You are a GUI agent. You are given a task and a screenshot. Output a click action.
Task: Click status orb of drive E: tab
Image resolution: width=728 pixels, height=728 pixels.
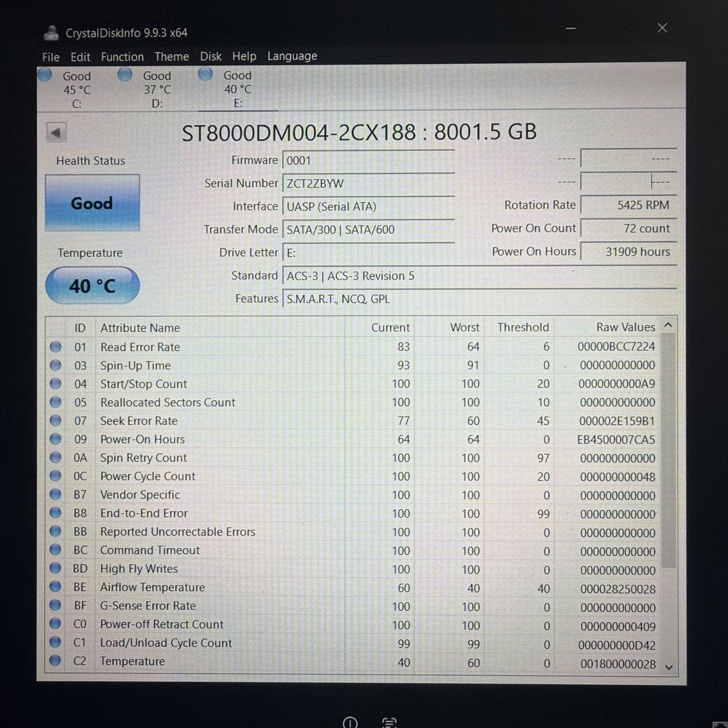tap(206, 73)
